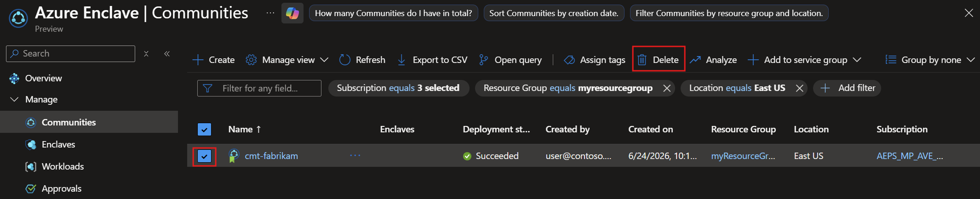Ask how many Communities in total

(x=393, y=13)
